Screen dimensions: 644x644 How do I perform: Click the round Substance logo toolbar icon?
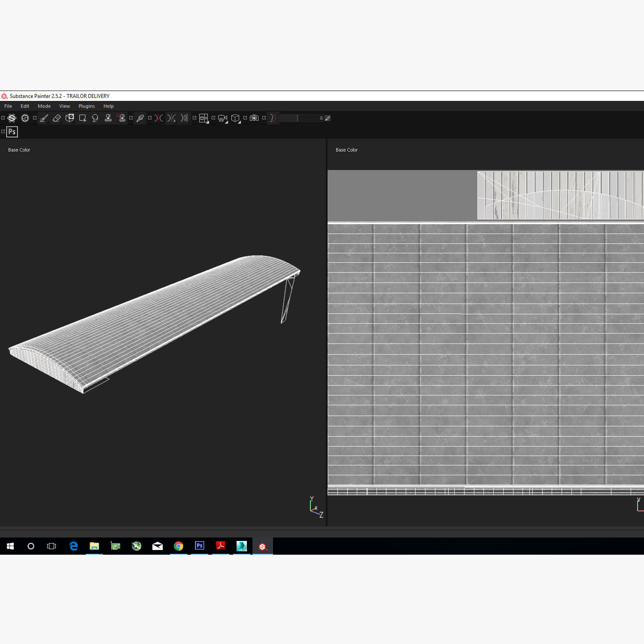click(25, 118)
